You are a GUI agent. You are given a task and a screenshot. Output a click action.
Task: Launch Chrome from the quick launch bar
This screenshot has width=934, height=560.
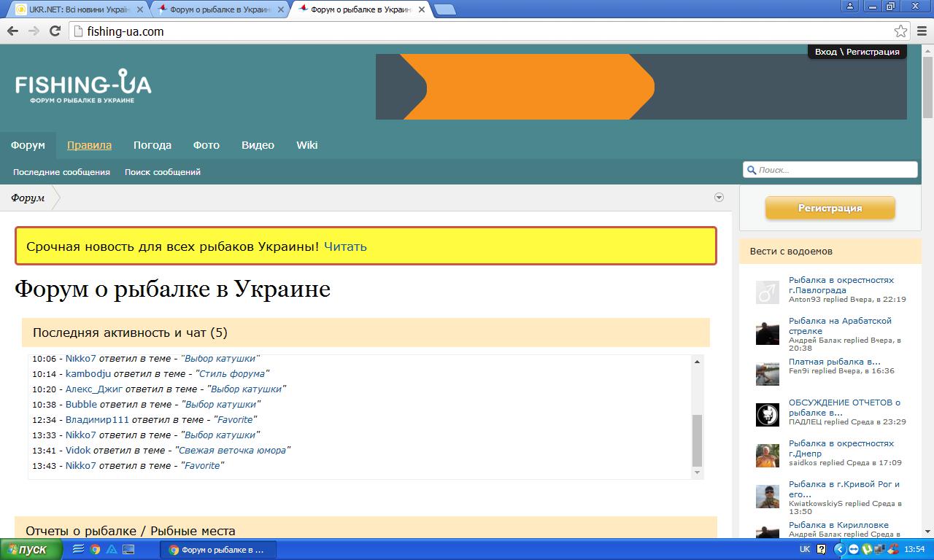point(95,550)
